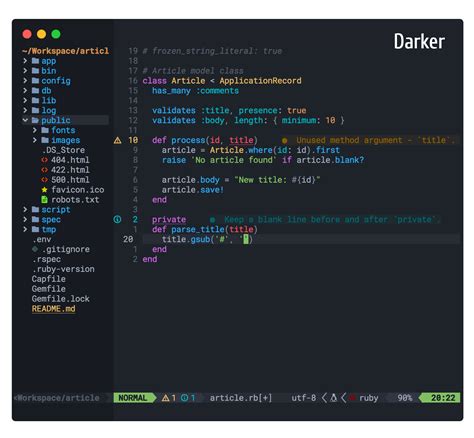Click the db folder icon
474x438 pixels.
click(x=35, y=90)
